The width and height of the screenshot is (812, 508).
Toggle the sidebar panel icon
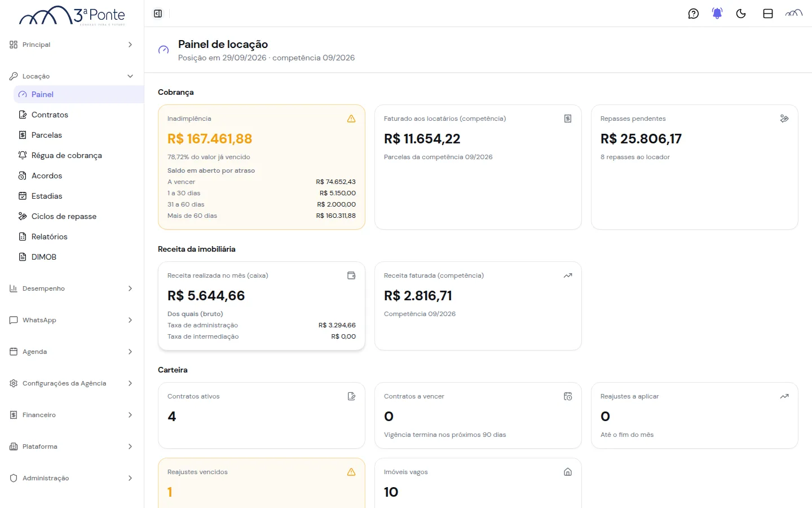coord(158,14)
